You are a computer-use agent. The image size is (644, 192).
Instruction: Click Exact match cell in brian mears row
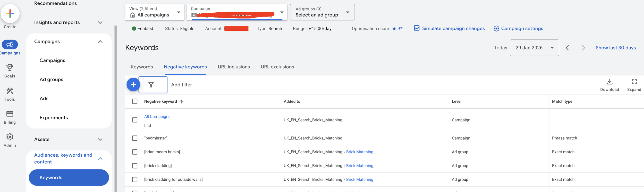563,152
